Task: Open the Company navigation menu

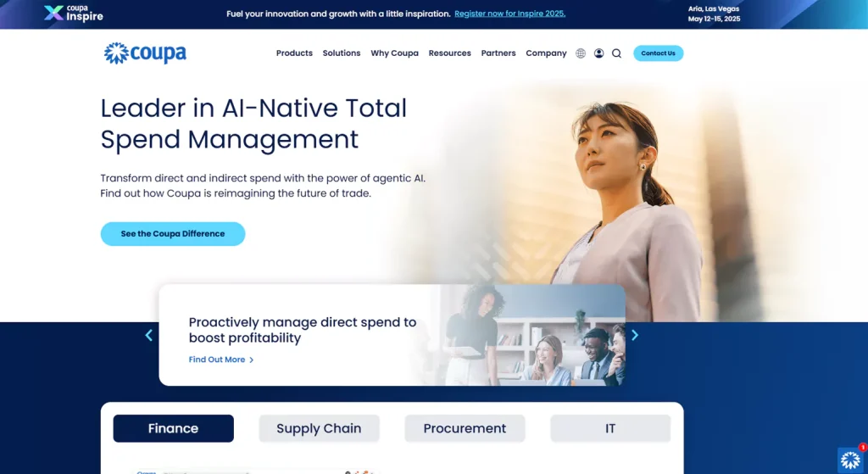Action: [546, 53]
